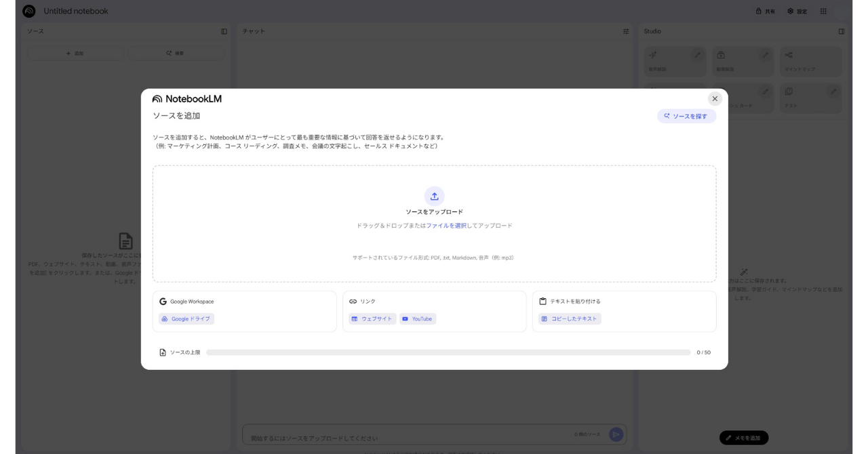
Task: Open chat configuration sliders icon
Action: click(626, 31)
